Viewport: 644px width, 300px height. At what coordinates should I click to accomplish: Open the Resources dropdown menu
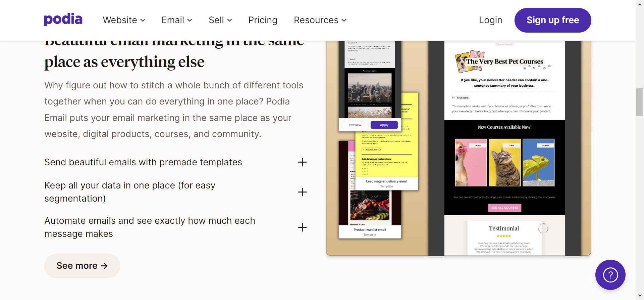click(x=320, y=20)
